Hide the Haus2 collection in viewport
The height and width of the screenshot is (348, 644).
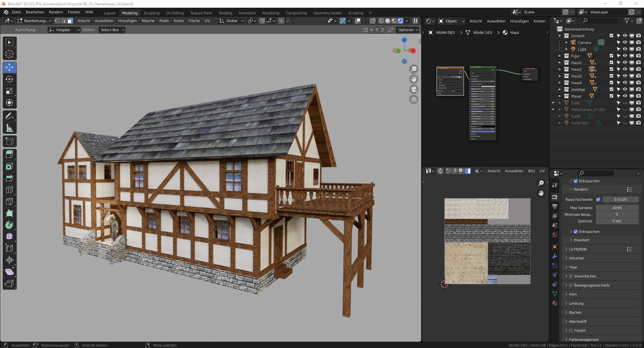pyautogui.click(x=625, y=69)
